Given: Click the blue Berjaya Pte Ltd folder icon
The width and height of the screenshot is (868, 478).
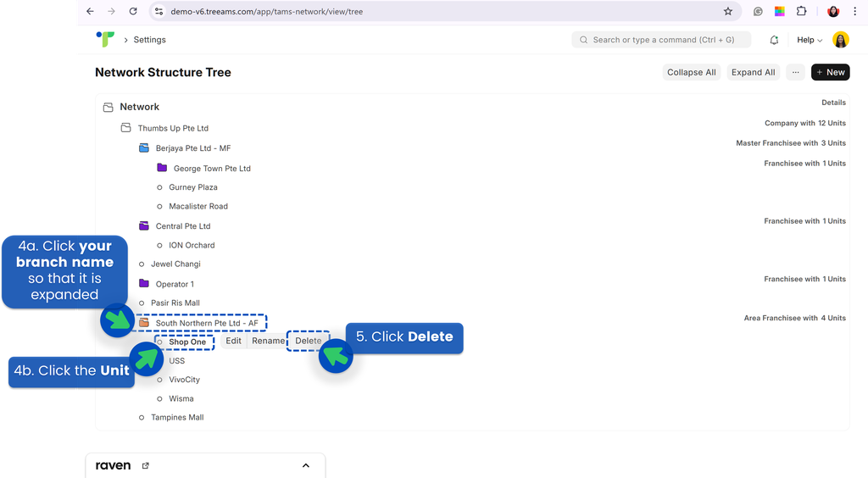Looking at the screenshot, I should tap(144, 147).
